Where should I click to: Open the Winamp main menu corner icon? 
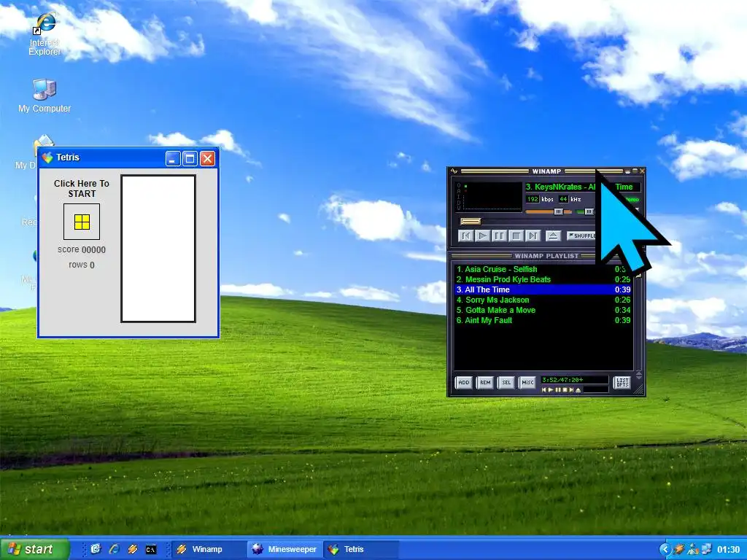454,171
